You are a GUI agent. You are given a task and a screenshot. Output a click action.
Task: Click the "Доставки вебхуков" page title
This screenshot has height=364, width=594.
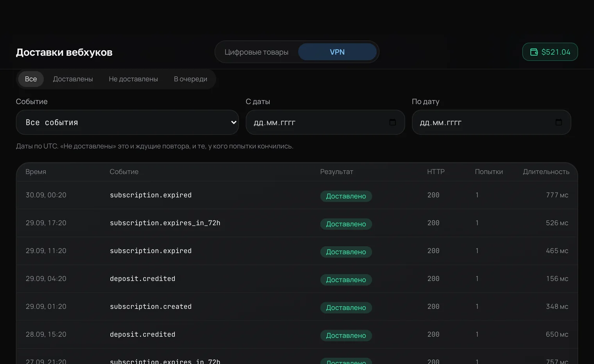click(x=64, y=52)
